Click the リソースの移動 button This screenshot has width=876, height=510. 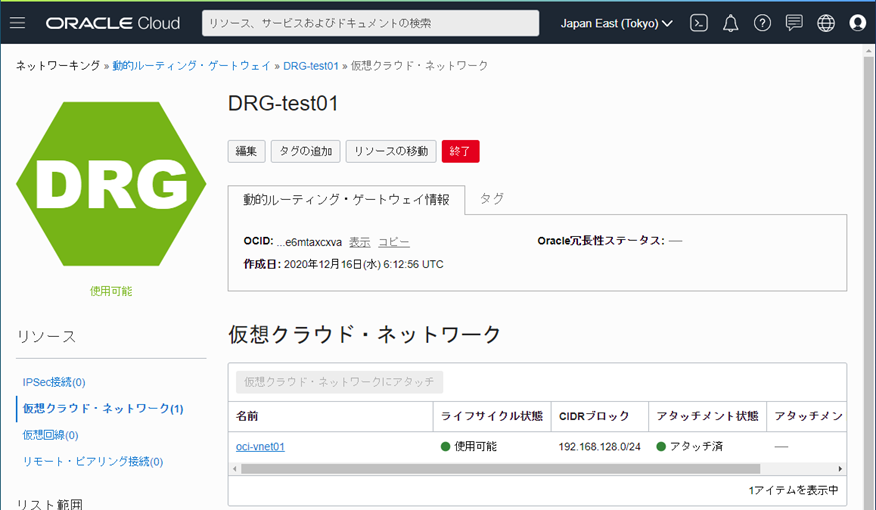[x=391, y=151]
